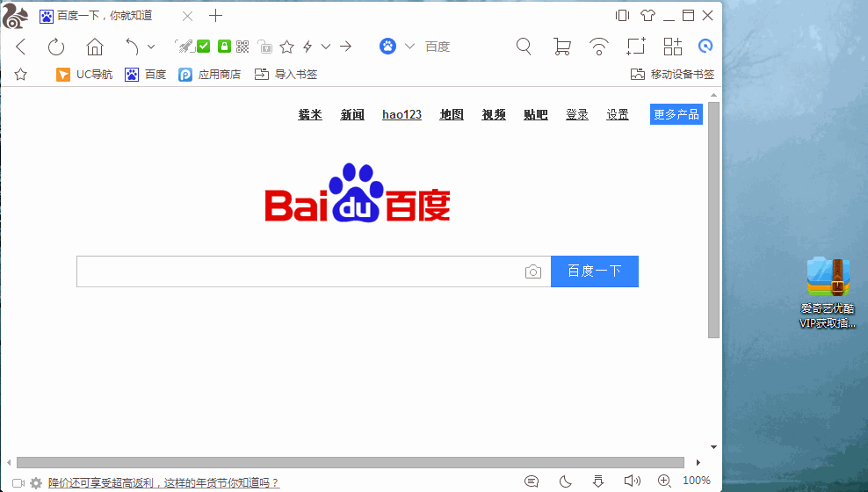Reload the page with refresh icon
The height and width of the screenshot is (492, 868).
(x=56, y=47)
